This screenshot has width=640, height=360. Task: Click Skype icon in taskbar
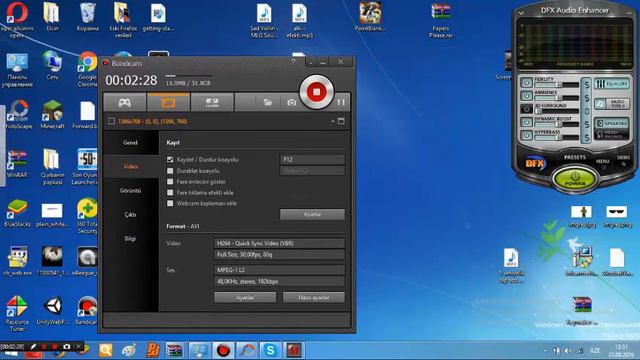click(270, 350)
